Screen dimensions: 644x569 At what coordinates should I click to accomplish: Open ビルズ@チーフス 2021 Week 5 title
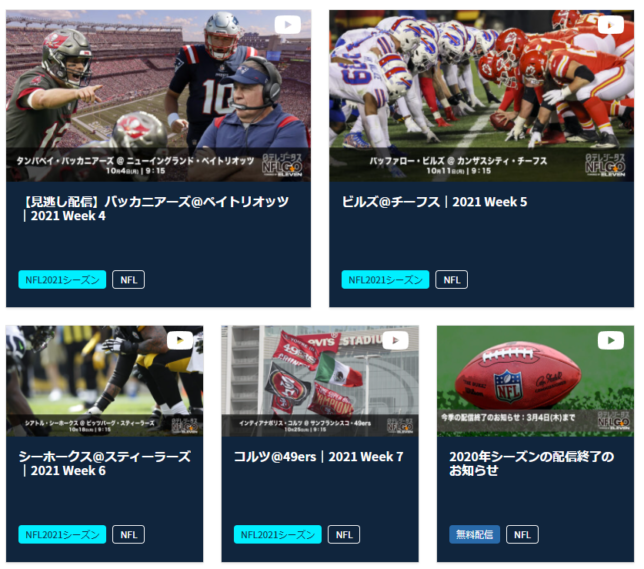pos(435,202)
